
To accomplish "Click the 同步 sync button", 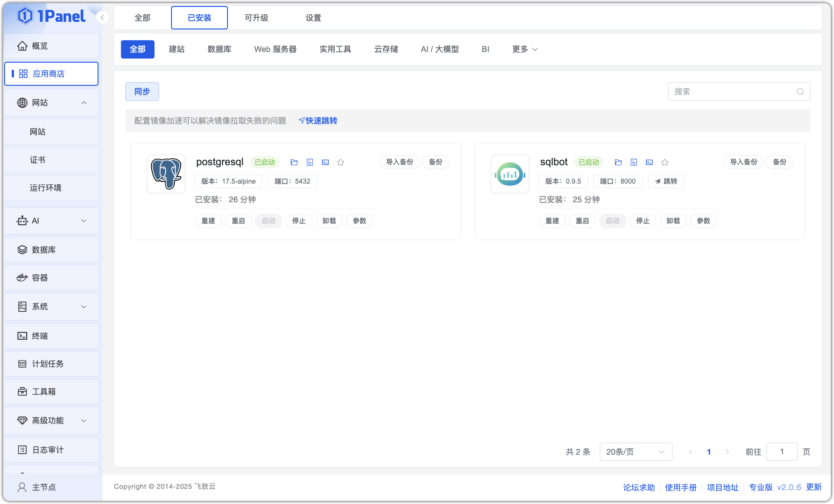I will pyautogui.click(x=142, y=91).
